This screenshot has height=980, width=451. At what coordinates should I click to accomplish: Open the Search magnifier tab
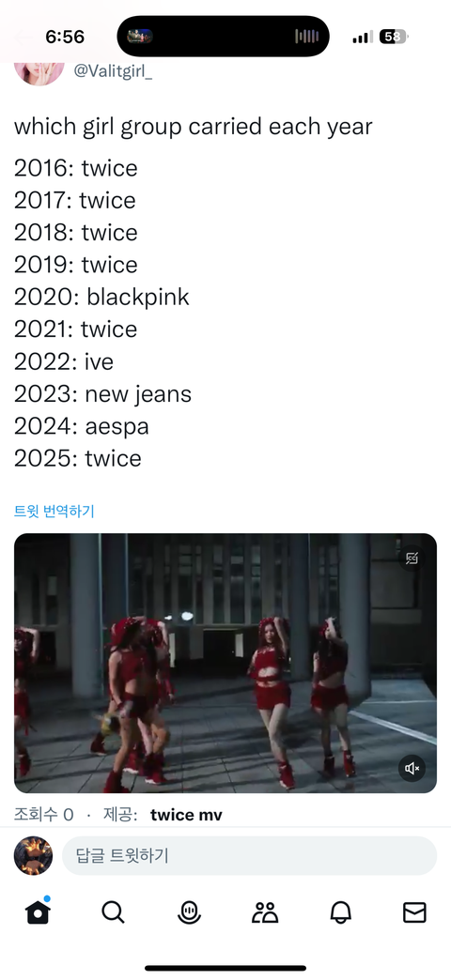113,912
